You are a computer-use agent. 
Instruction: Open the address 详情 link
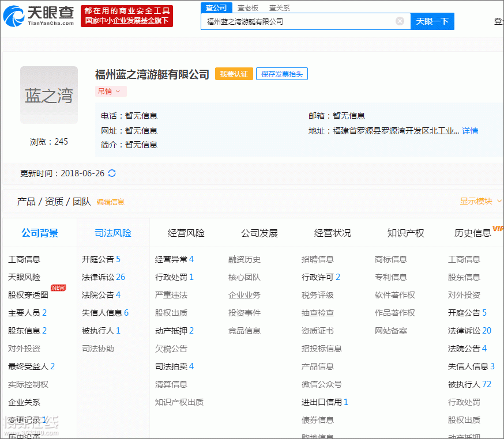(x=470, y=131)
